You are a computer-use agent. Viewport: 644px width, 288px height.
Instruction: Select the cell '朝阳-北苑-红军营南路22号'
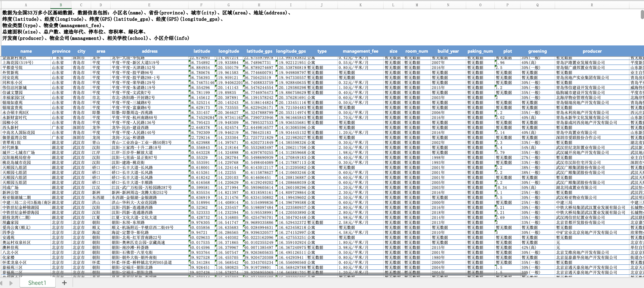point(136,237)
